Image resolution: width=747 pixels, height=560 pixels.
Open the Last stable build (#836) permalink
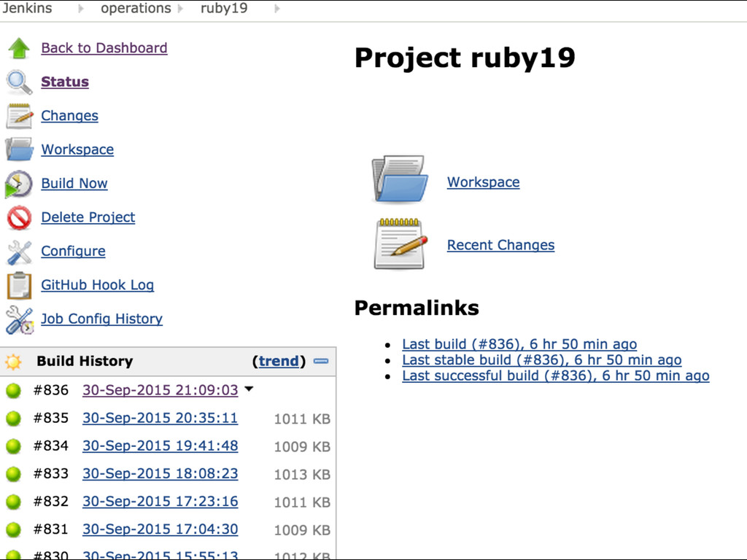(541, 360)
